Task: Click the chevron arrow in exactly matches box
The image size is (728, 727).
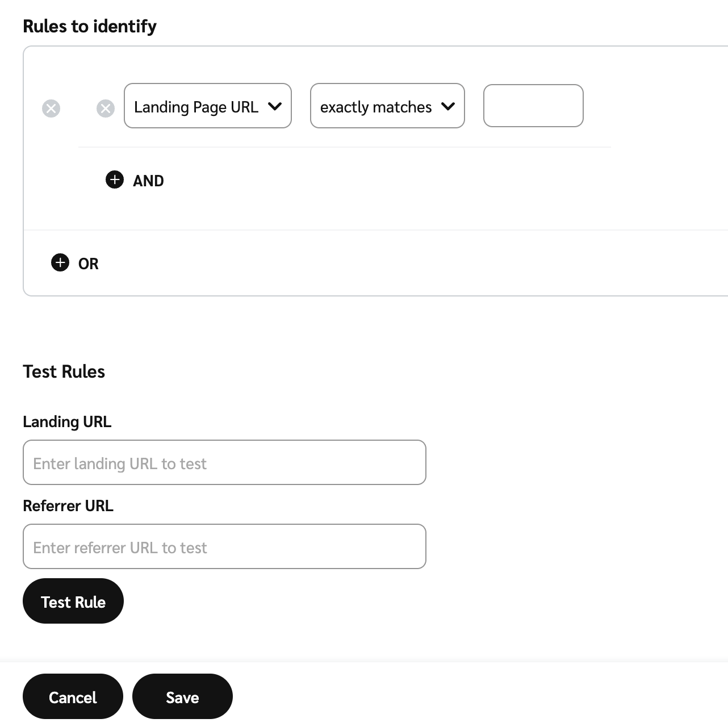Action: click(x=448, y=106)
